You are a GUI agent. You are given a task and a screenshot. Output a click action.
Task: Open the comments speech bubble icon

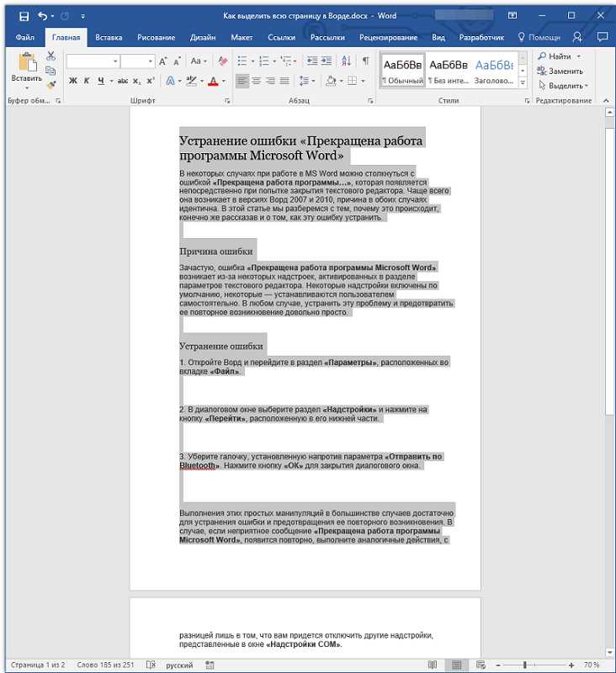603,37
